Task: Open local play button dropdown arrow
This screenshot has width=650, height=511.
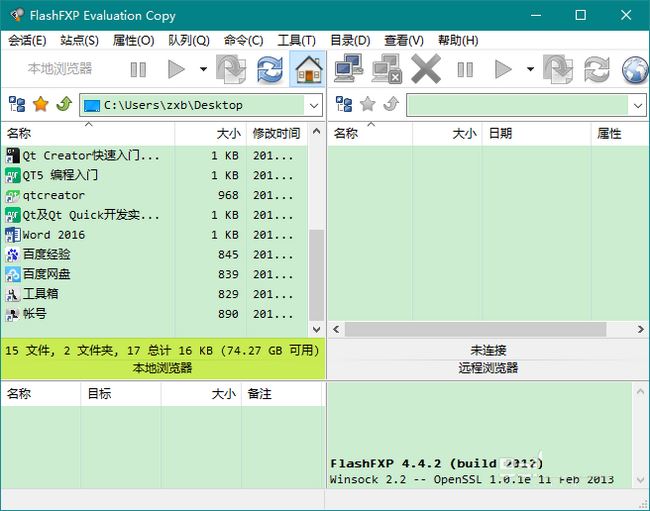Action: click(203, 69)
